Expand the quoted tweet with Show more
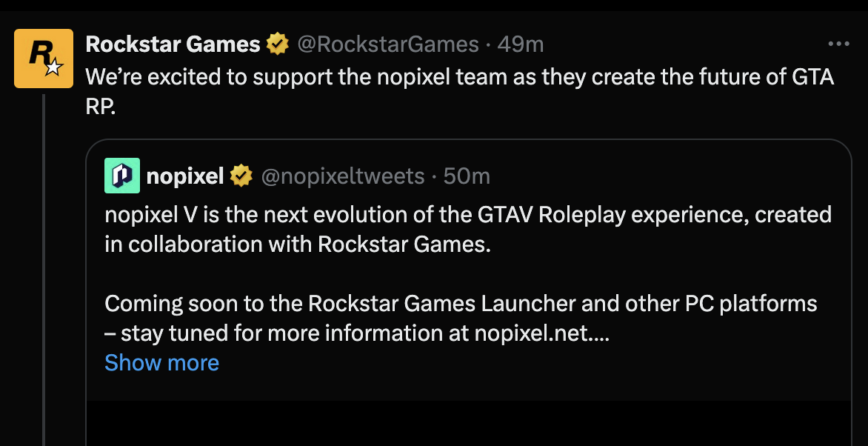This screenshot has width=868, height=446. tap(161, 362)
